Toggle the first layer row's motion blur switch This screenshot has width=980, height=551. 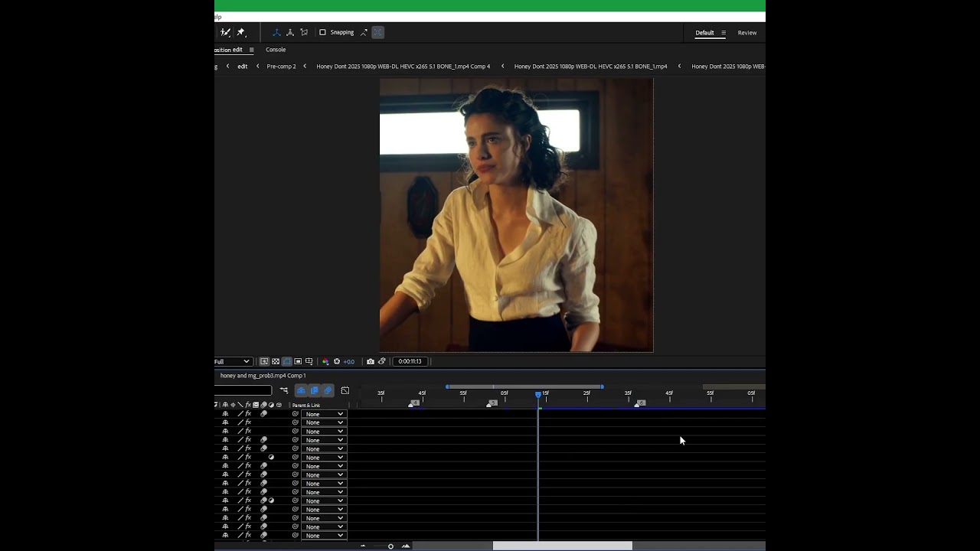tap(263, 414)
